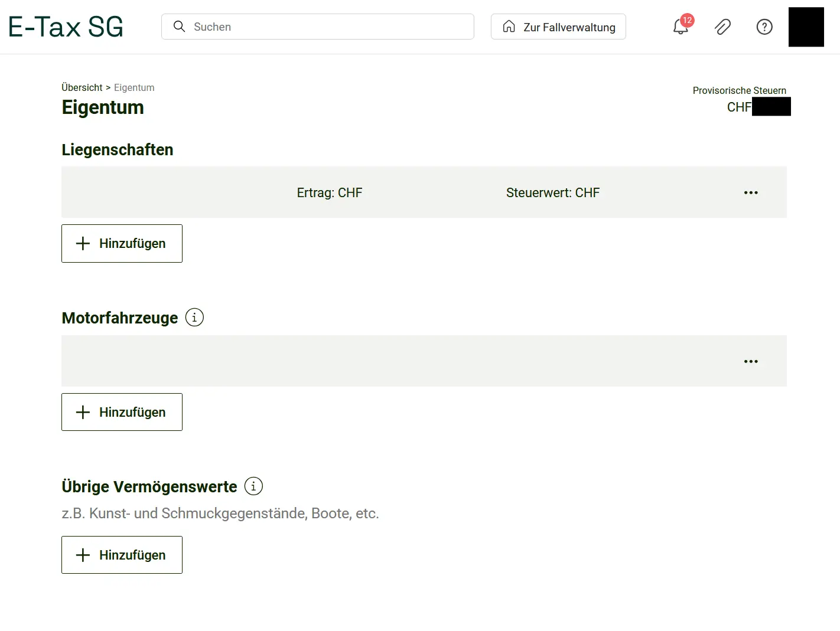
Task: Click Zur Fallverwaltung
Action: (558, 27)
